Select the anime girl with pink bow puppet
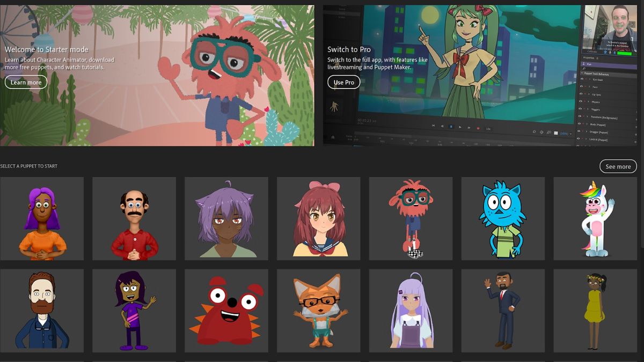The image size is (644, 362). [319, 219]
